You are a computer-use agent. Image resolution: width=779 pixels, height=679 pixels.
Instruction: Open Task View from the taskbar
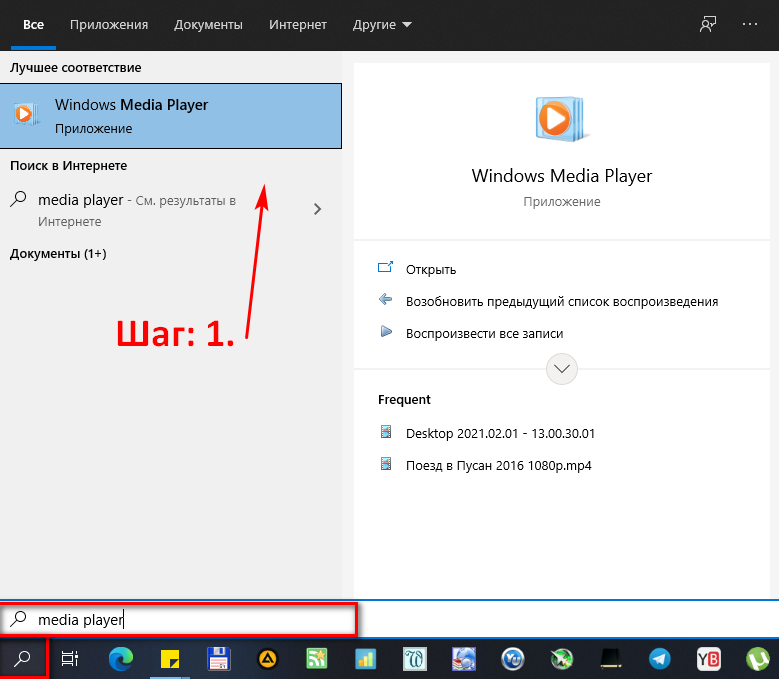point(70,659)
